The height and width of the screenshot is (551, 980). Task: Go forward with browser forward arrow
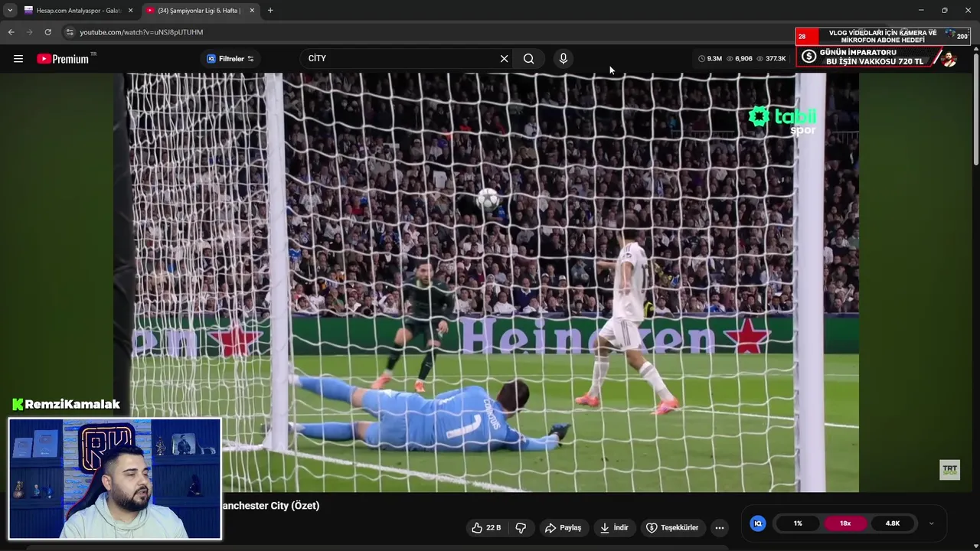pos(29,32)
